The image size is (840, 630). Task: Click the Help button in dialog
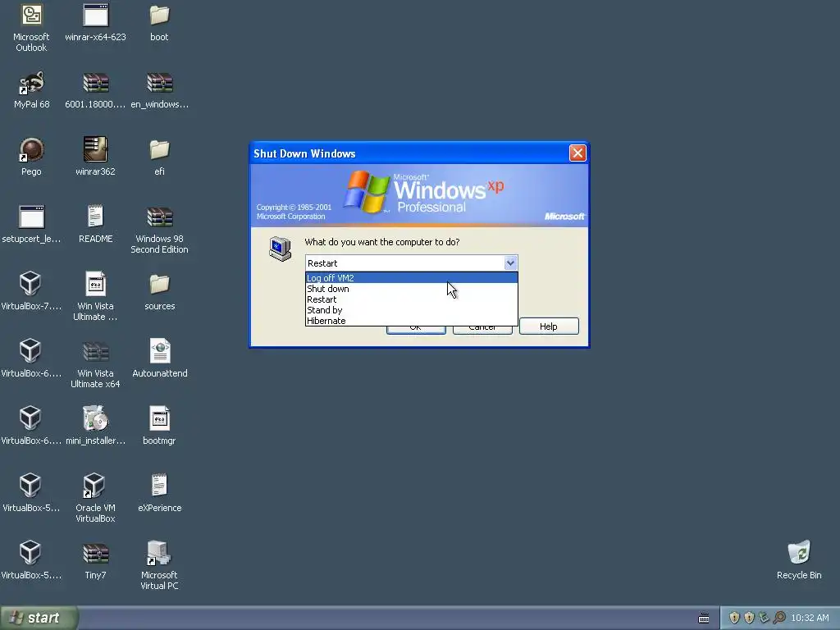click(549, 326)
